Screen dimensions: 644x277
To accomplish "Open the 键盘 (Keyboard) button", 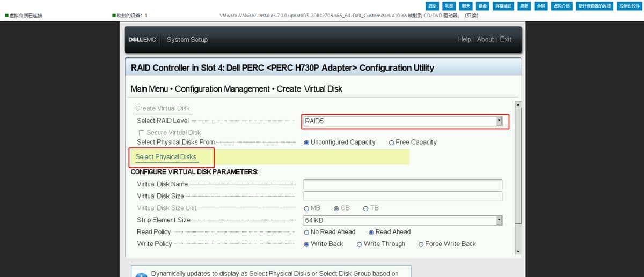I will [x=483, y=6].
